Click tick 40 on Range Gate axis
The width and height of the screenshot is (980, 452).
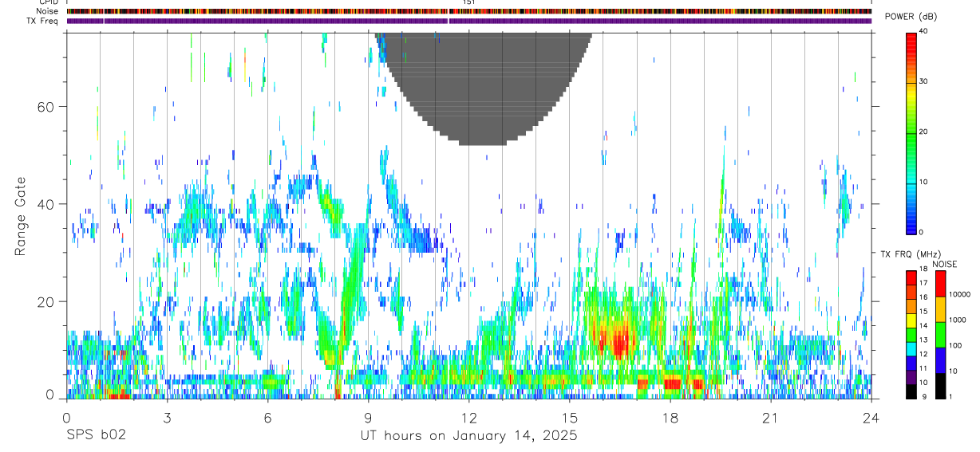coord(45,204)
